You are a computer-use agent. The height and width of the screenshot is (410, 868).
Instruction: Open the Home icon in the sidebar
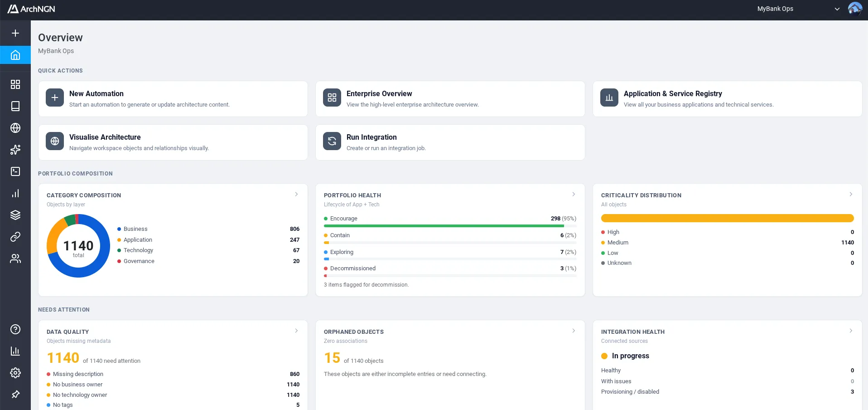15,55
